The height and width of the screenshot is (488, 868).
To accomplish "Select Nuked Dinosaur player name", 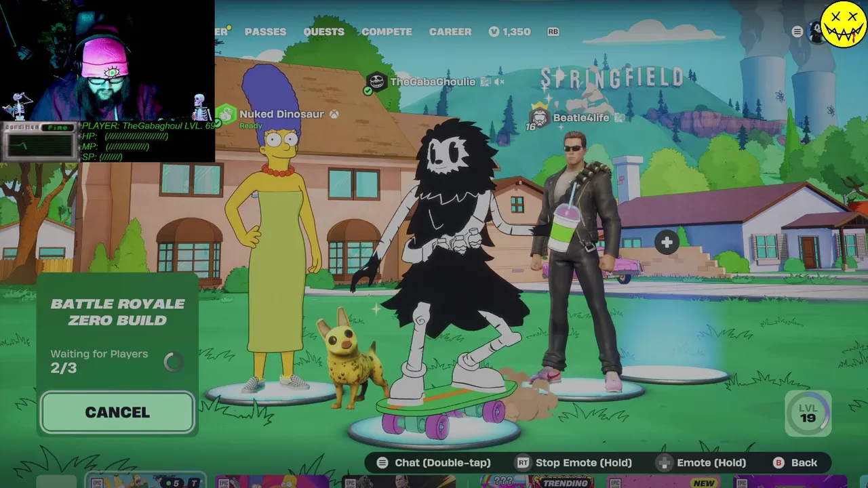I will tap(281, 115).
